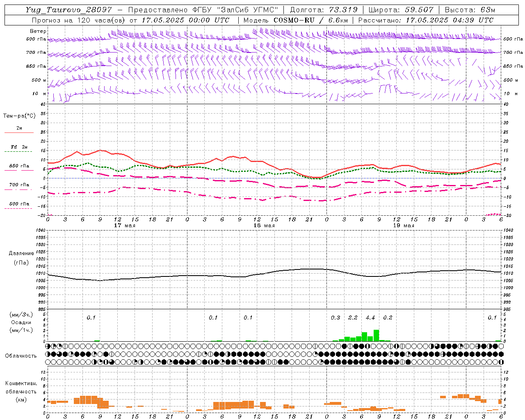This screenshot has height=420, width=525.
Task: Click the 4.4 precipitation total
Action: point(370,317)
